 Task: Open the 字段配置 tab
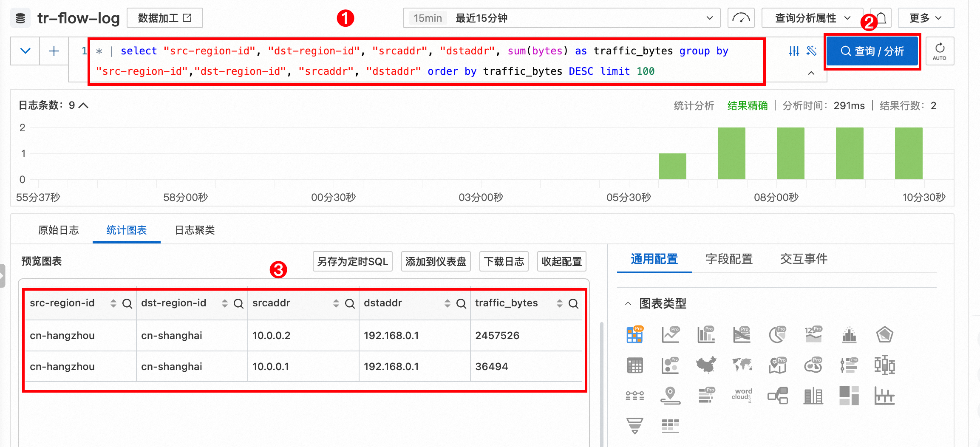pos(729,259)
